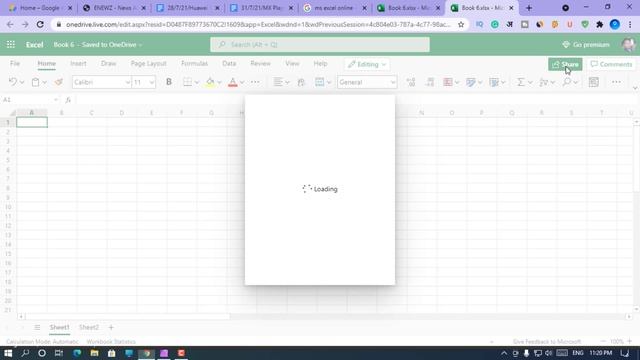This screenshot has width=640, height=360.
Task: Click the AutoSum sigma icon
Action: 520,82
